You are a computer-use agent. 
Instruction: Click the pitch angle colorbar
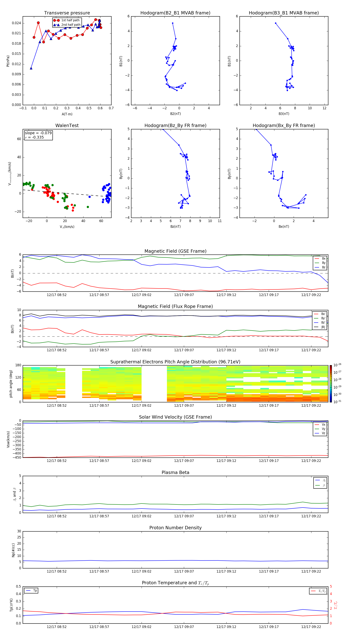click(331, 384)
